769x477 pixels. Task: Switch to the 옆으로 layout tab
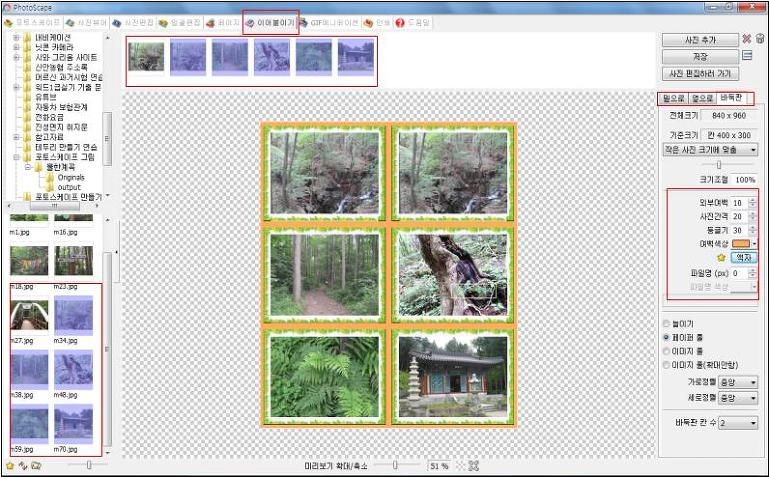tap(702, 99)
